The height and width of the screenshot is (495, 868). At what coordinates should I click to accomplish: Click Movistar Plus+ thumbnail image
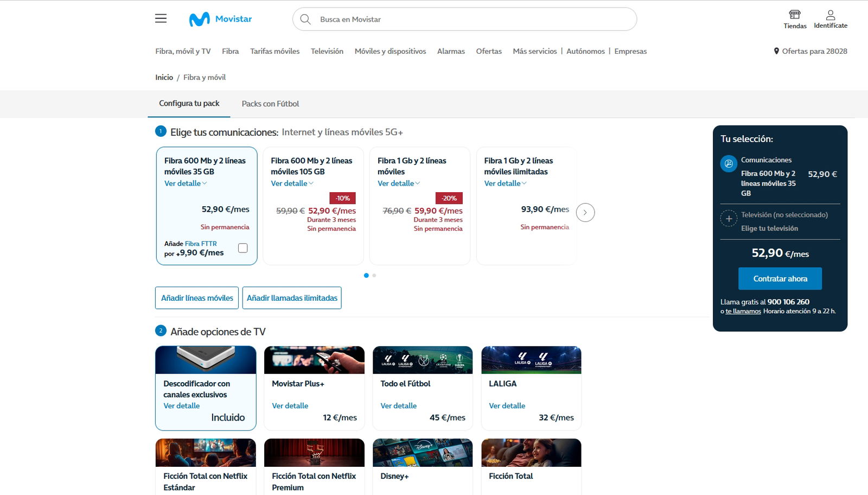tap(314, 360)
